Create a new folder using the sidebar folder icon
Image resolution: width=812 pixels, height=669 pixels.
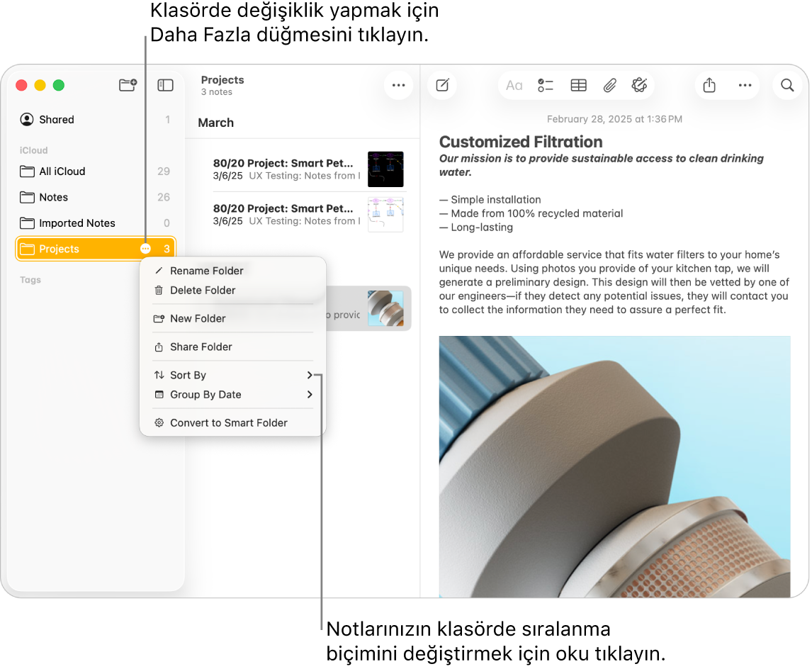(x=128, y=84)
